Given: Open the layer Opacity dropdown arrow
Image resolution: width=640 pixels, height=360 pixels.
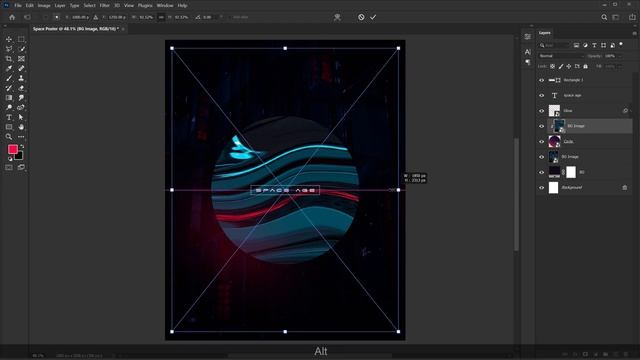Looking at the screenshot, I should click(x=620, y=56).
